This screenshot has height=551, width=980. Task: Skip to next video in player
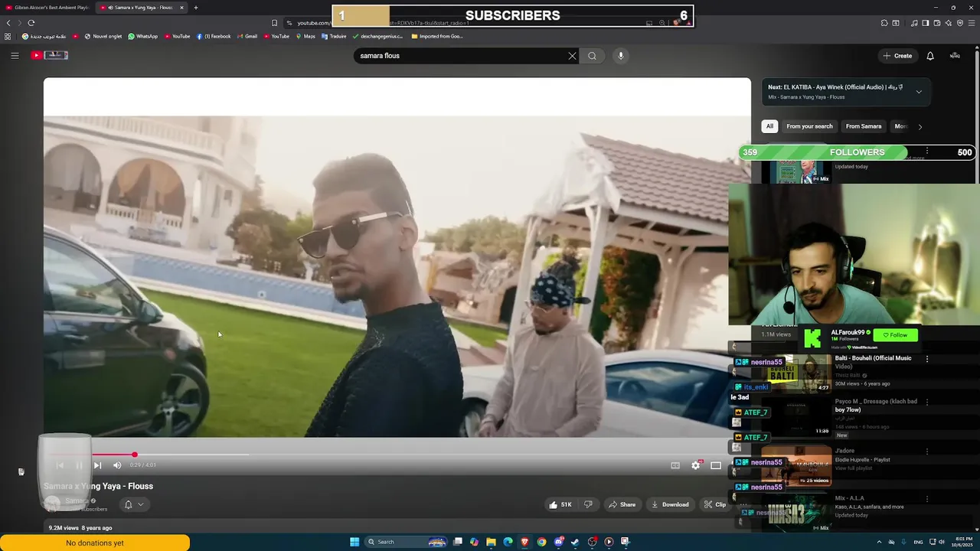click(97, 465)
